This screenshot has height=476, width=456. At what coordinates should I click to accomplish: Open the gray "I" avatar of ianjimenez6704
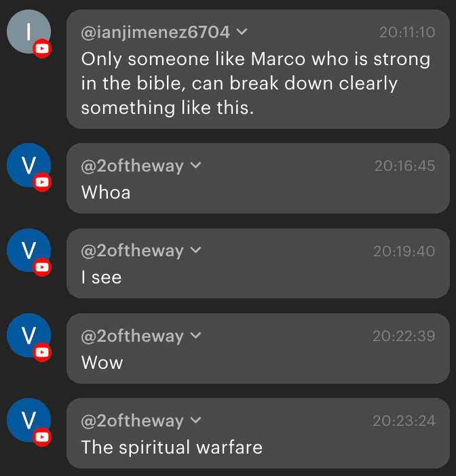pos(27,31)
